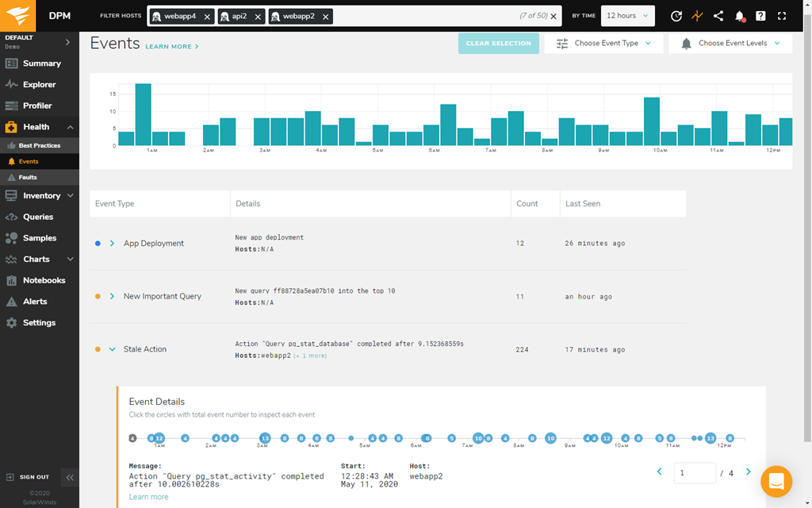The width and height of the screenshot is (812, 508).
Task: Refresh data with the reload icon
Action: (676, 15)
